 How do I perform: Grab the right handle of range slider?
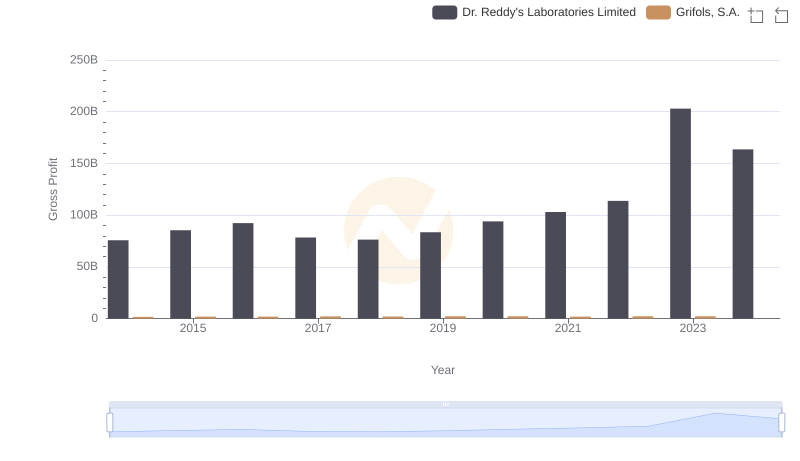(781, 423)
